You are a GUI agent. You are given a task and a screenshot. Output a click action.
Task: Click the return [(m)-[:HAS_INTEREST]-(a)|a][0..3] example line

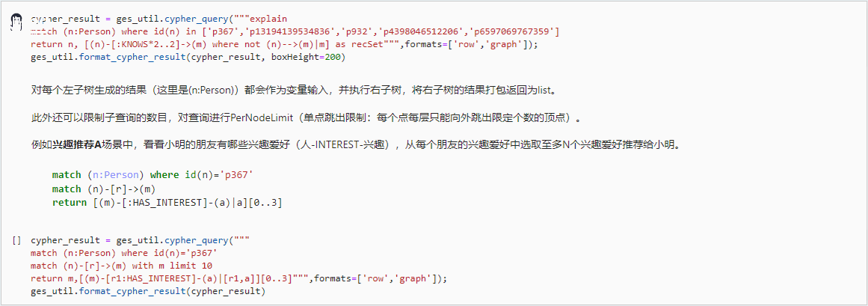pos(167,202)
